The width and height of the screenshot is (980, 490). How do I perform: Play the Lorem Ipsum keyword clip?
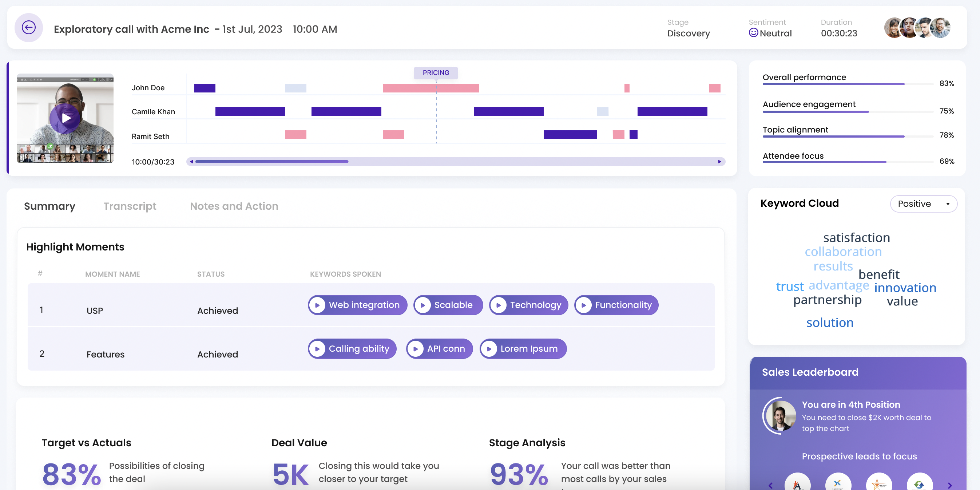click(489, 349)
